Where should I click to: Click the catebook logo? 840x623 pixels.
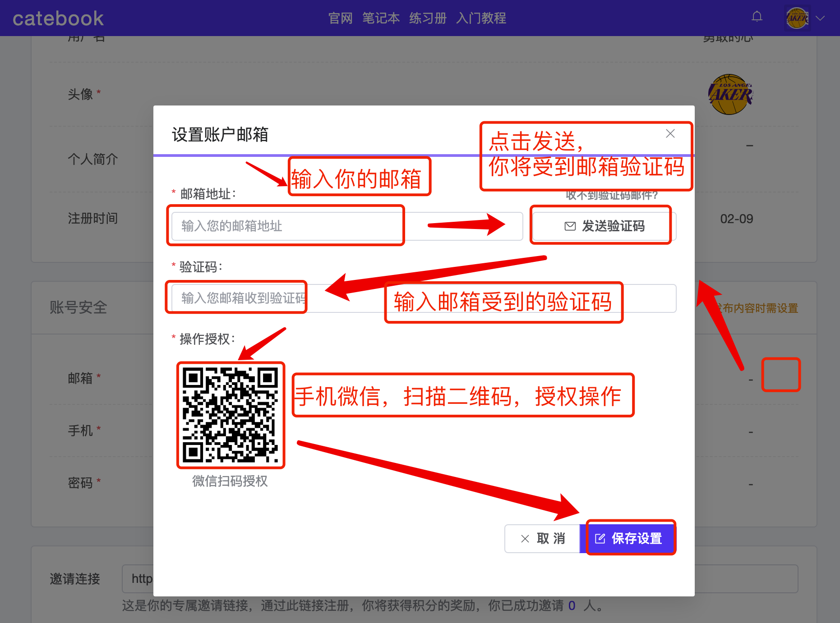pos(58,18)
